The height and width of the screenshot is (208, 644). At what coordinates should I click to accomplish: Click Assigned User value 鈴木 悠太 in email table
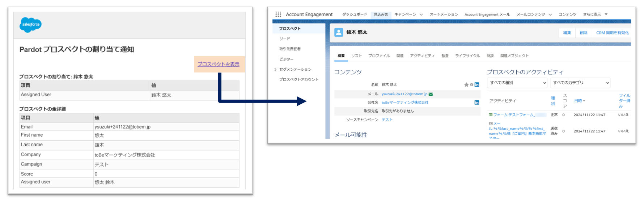point(161,95)
